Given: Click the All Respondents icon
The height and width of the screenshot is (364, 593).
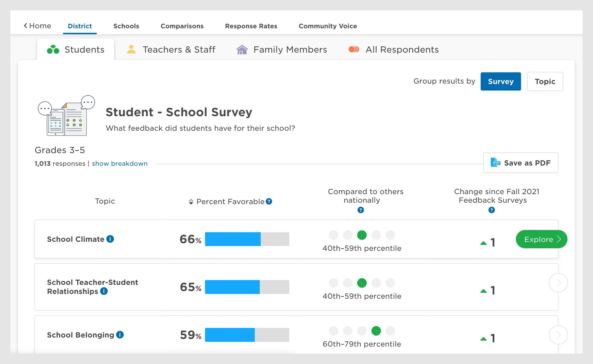Looking at the screenshot, I should 354,49.
